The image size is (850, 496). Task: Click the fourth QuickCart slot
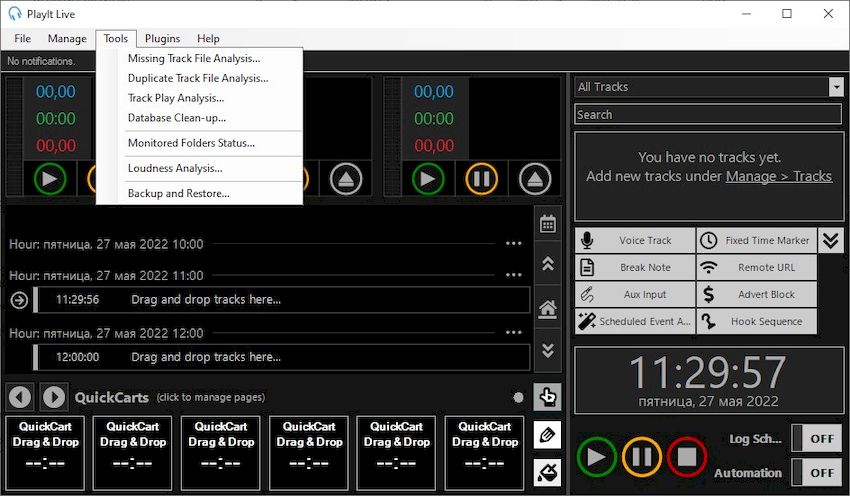309,453
